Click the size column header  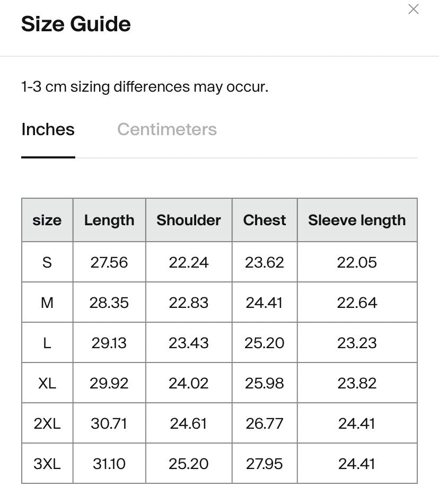[x=47, y=220]
